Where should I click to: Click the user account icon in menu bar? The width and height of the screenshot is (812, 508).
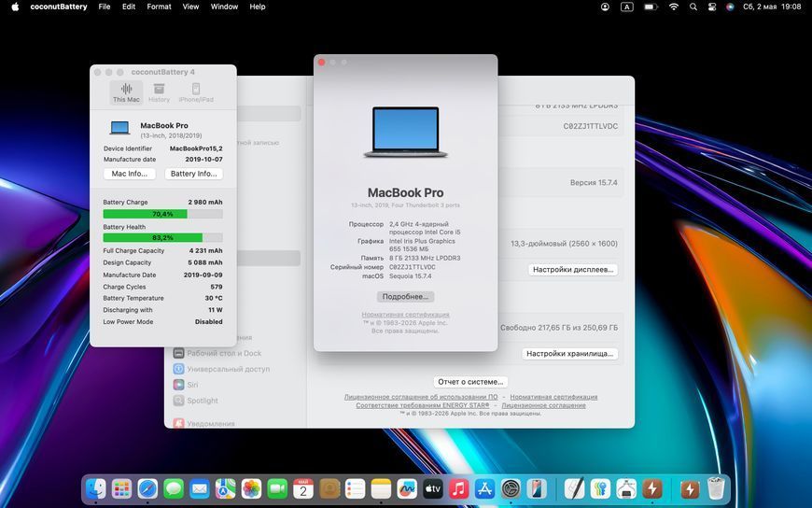[605, 7]
